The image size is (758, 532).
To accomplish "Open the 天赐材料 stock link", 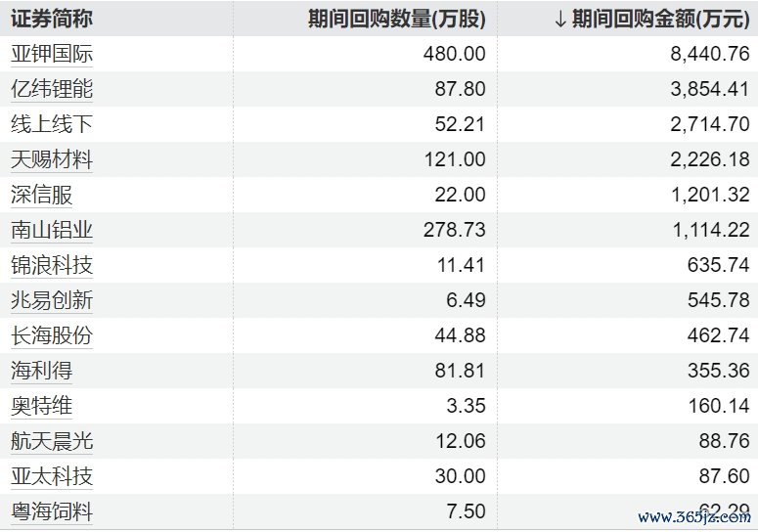I will (52, 159).
